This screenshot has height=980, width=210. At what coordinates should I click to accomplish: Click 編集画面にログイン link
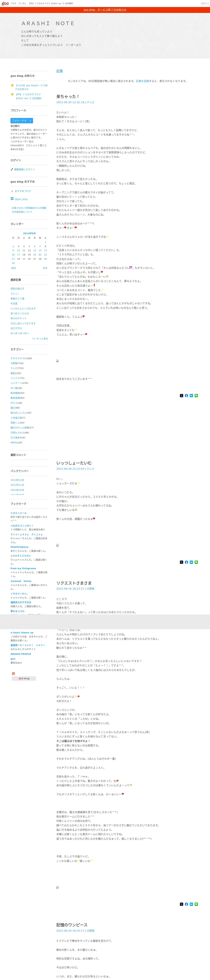tap(24, 169)
